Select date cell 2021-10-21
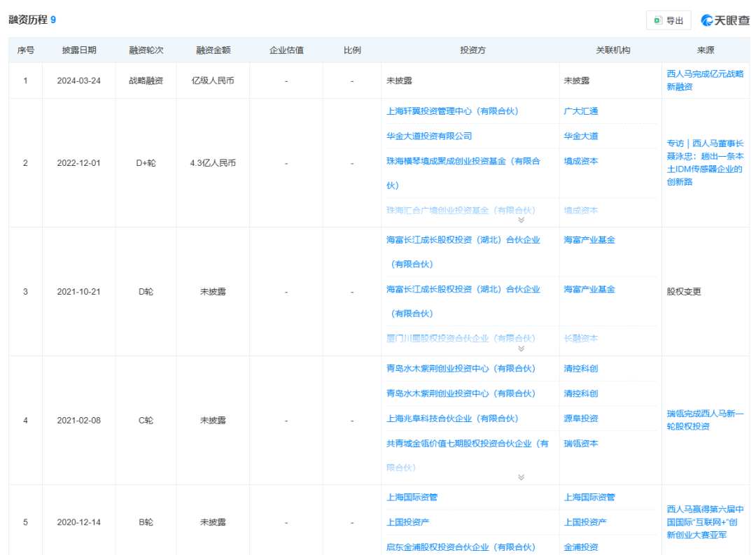This screenshot has height=555, width=756. pos(79,292)
